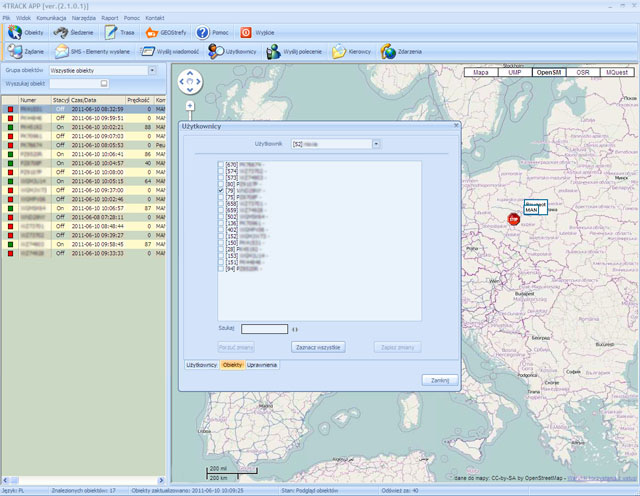Click the Wyślij polecenie icon
Screen dimensions: 640x496
[x=273, y=51]
